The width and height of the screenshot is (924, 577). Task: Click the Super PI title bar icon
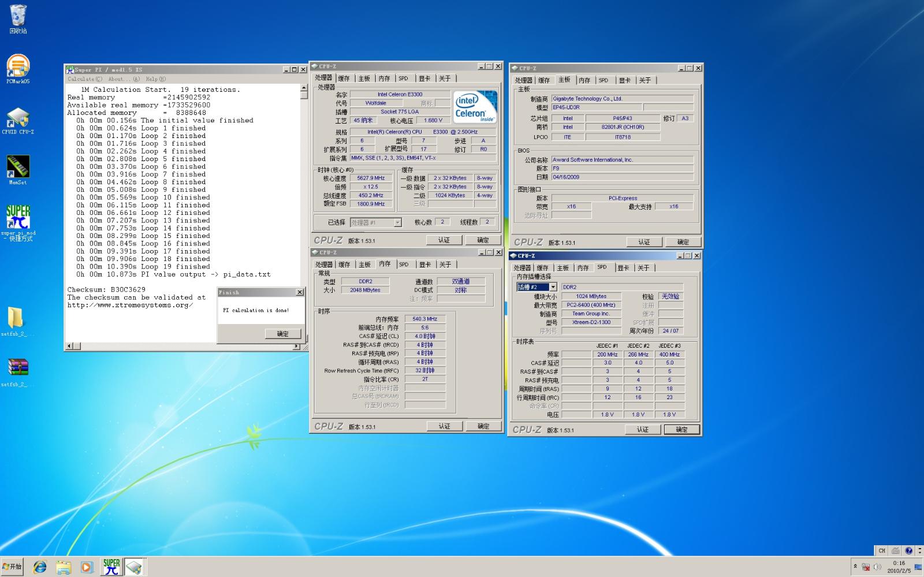coord(70,69)
